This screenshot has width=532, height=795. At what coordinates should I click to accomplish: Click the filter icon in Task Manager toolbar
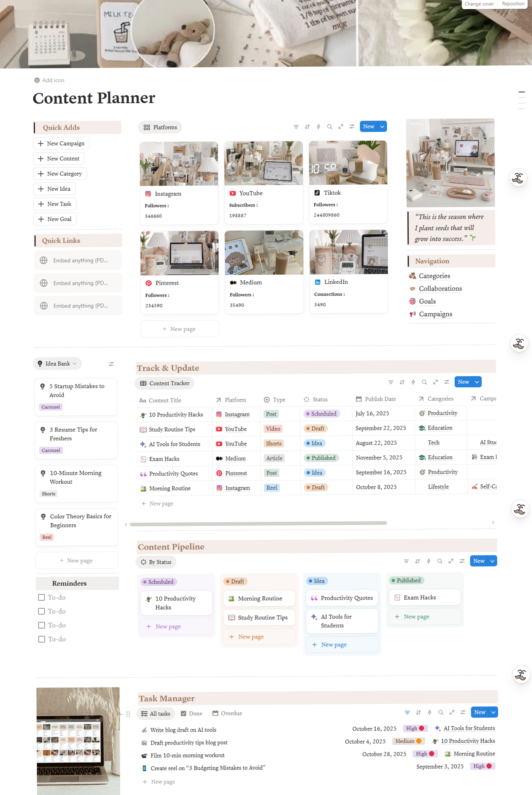[407, 712]
